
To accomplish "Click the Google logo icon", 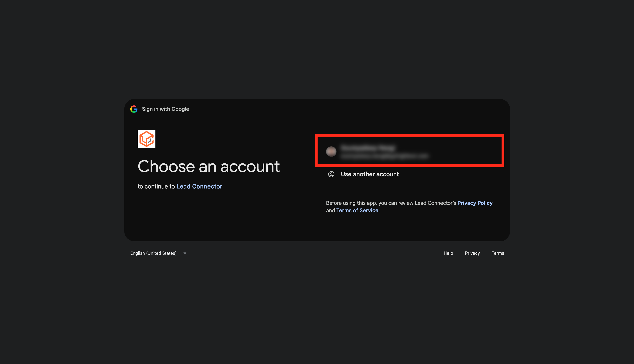I will point(134,109).
